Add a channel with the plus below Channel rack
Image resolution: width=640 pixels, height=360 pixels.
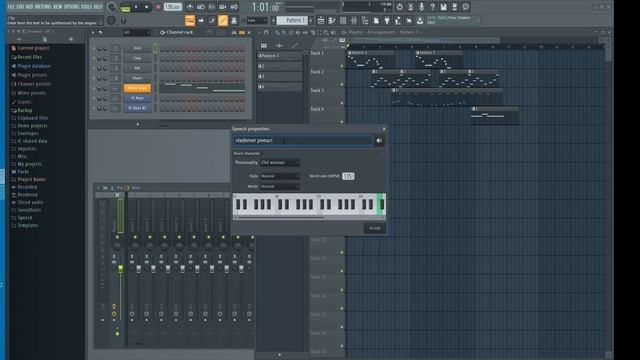click(x=138, y=124)
